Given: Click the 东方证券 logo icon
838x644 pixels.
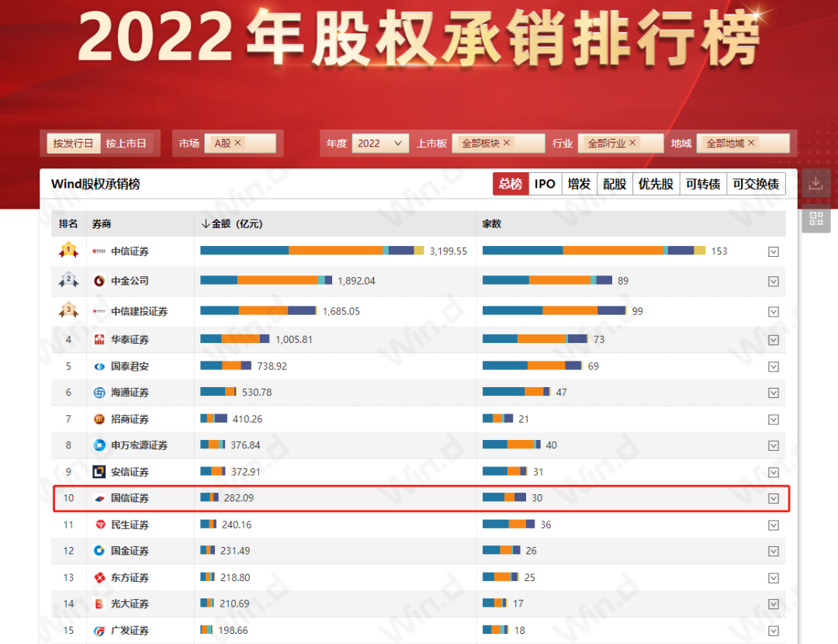Looking at the screenshot, I should coord(99,577).
